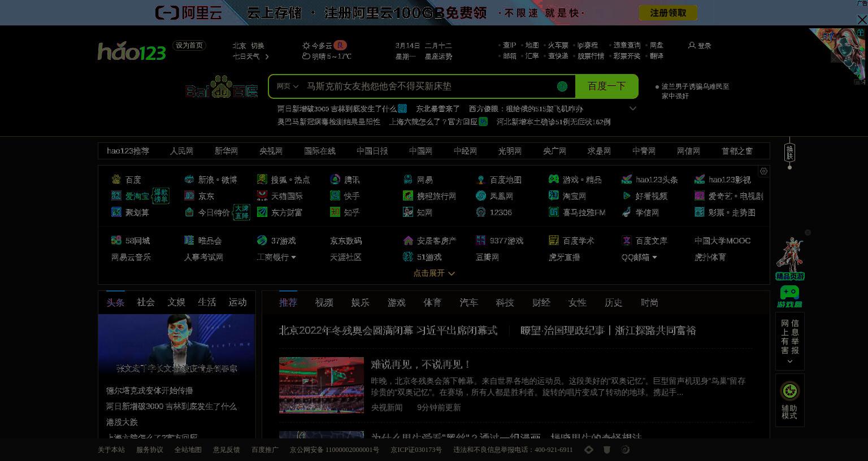868x461 pixels.
Task: Close the top banner ad
Action: pos(862,20)
